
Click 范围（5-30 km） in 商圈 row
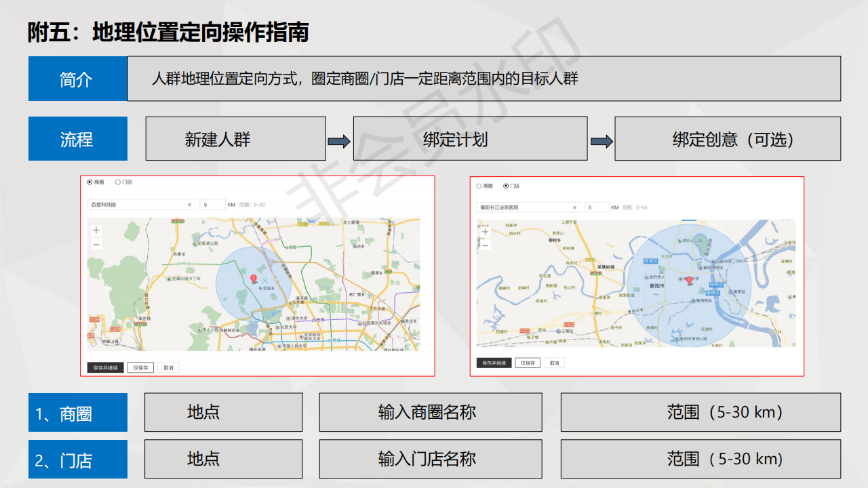(x=701, y=412)
